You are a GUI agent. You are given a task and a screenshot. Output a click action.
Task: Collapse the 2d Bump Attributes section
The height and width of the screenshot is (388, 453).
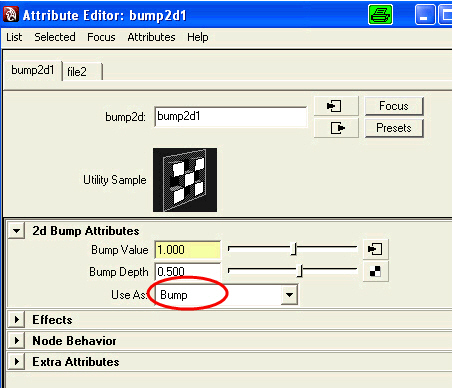click(x=16, y=231)
